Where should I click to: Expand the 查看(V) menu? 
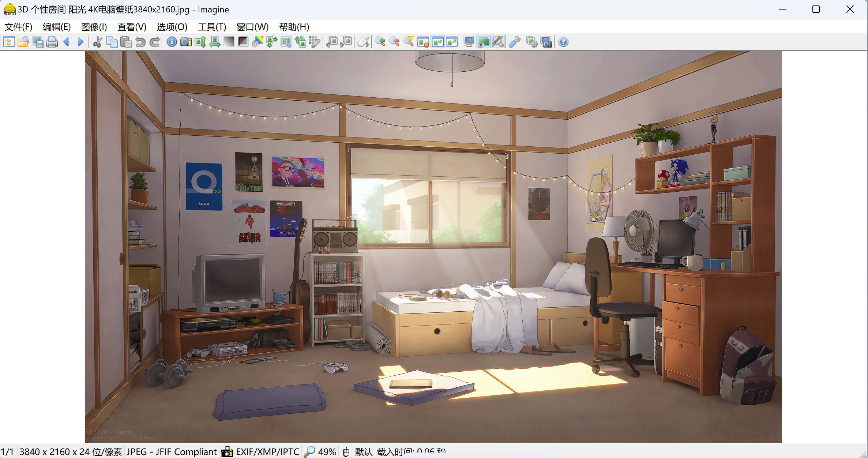[x=132, y=27]
